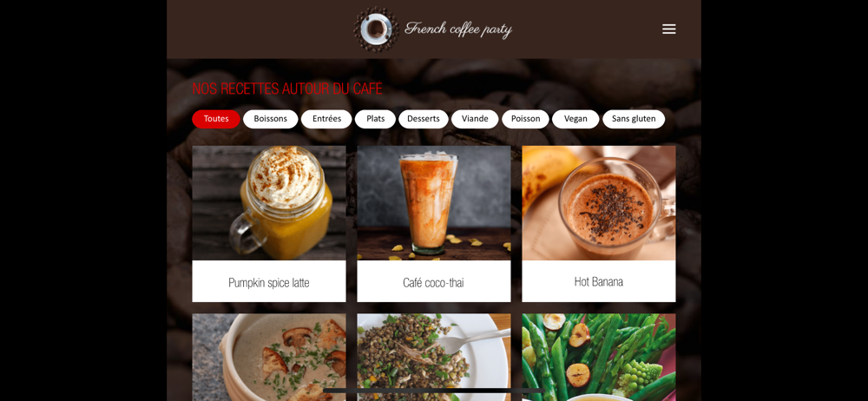Select the Toutes filter
This screenshot has height=401, width=868.
[216, 119]
